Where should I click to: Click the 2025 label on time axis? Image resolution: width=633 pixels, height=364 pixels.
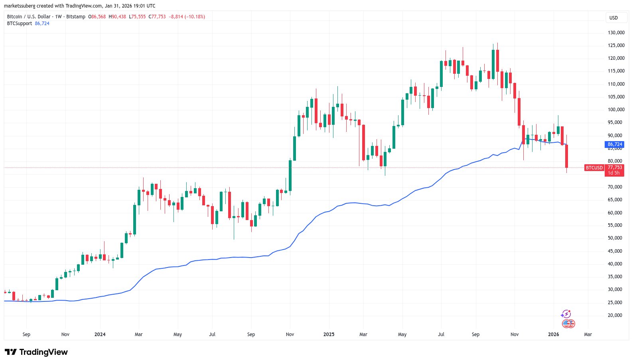[329, 334]
